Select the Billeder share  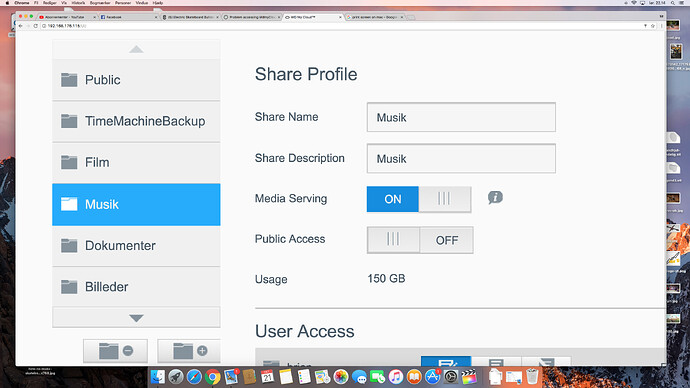pos(136,287)
